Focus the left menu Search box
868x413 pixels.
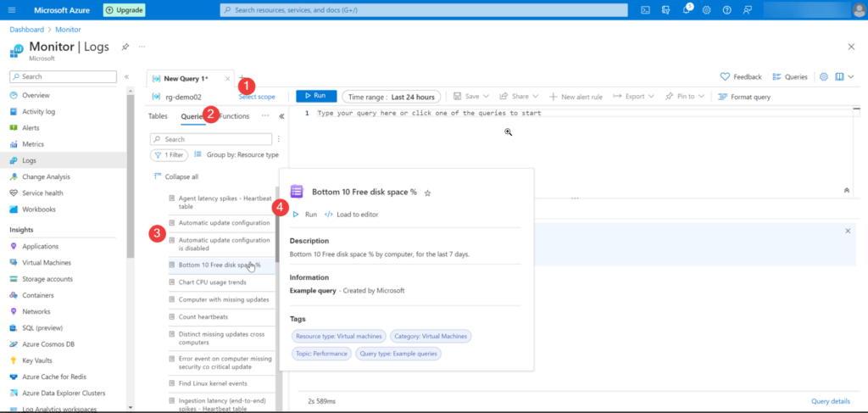click(63, 76)
